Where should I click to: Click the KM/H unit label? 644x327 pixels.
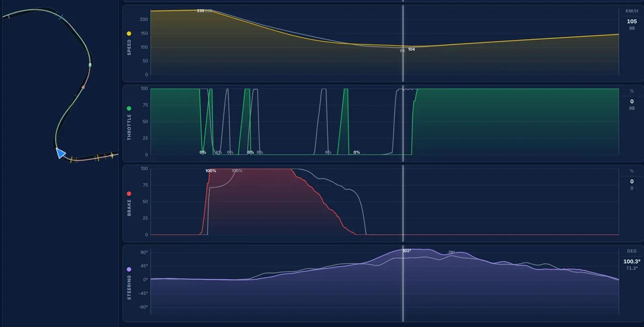(632, 11)
